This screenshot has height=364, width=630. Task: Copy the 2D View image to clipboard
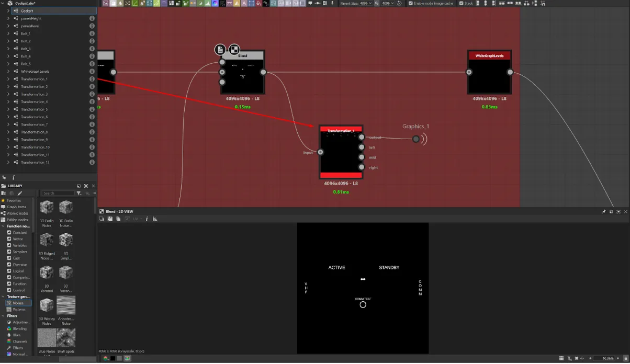tap(118, 219)
